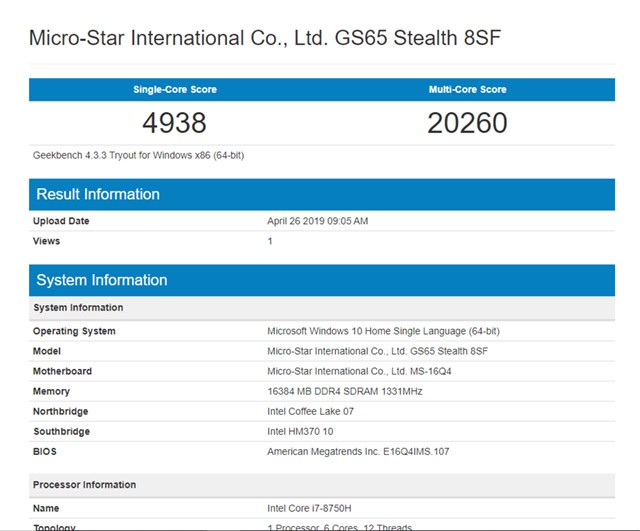This screenshot has width=640, height=531.
Task: Select the Single-Core Score header label
Action: click(x=175, y=89)
